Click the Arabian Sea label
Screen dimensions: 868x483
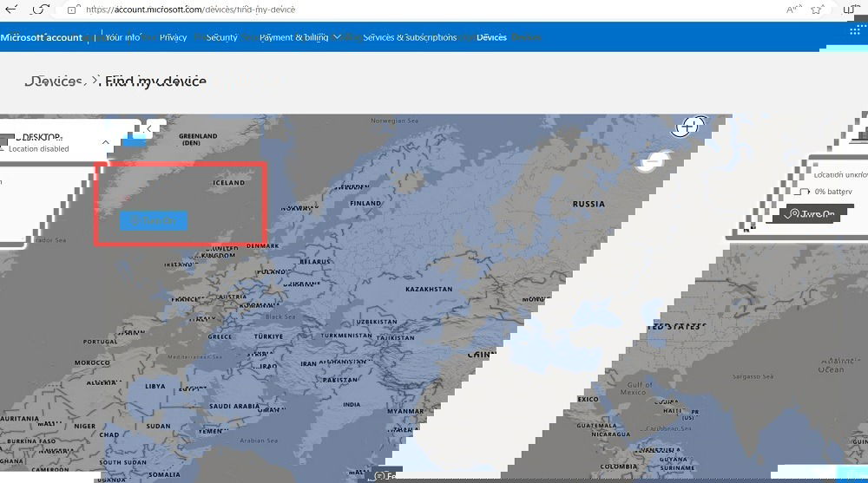(259, 441)
